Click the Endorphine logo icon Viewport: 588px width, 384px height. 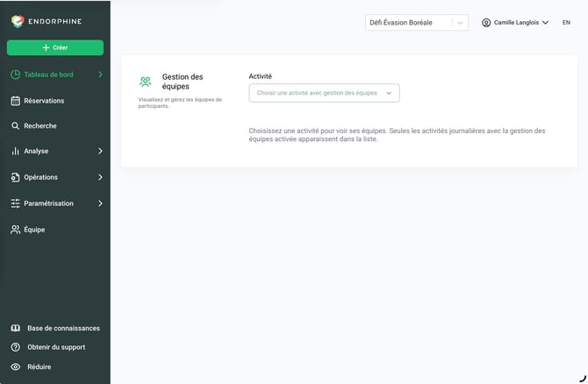(18, 21)
